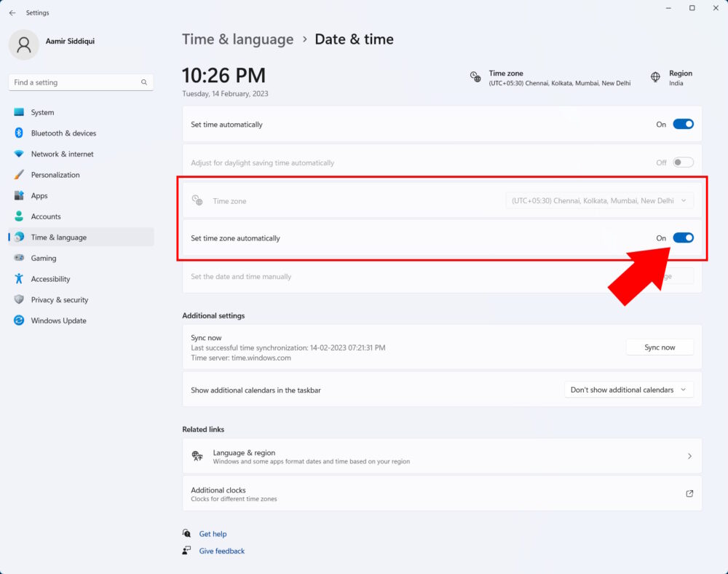Click the Language & region icon

(x=197, y=456)
